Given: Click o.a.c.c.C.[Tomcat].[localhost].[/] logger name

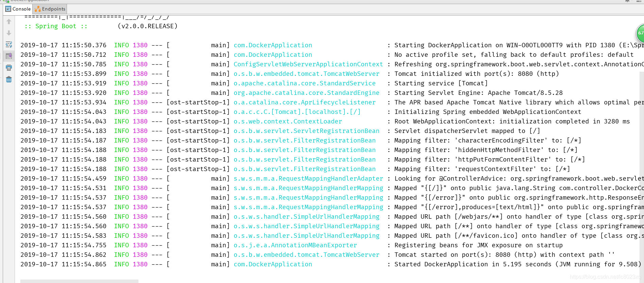Looking at the screenshot, I should [x=297, y=112].
